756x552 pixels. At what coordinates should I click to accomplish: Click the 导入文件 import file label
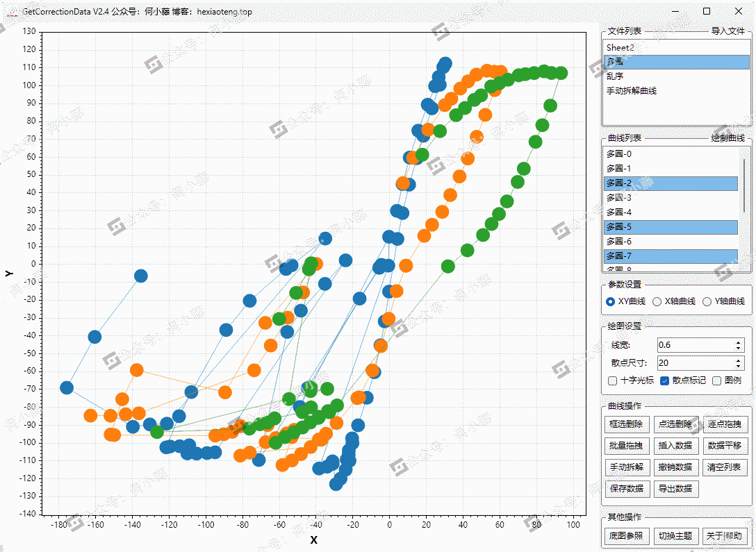coord(728,31)
